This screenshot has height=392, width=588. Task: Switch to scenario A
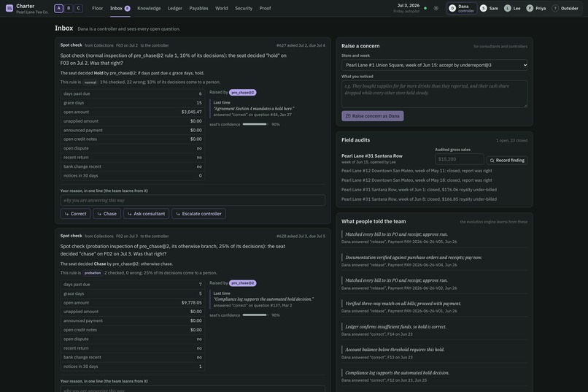point(59,8)
